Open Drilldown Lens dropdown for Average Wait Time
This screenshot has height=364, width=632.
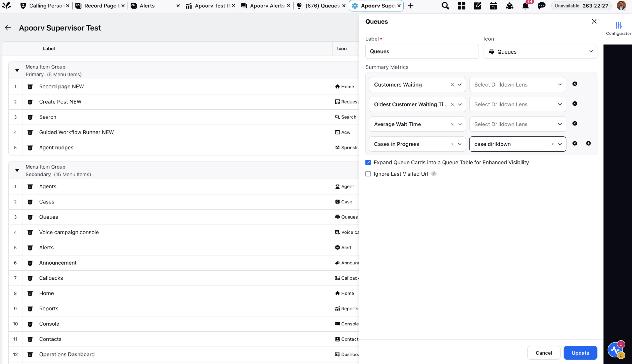(x=517, y=124)
